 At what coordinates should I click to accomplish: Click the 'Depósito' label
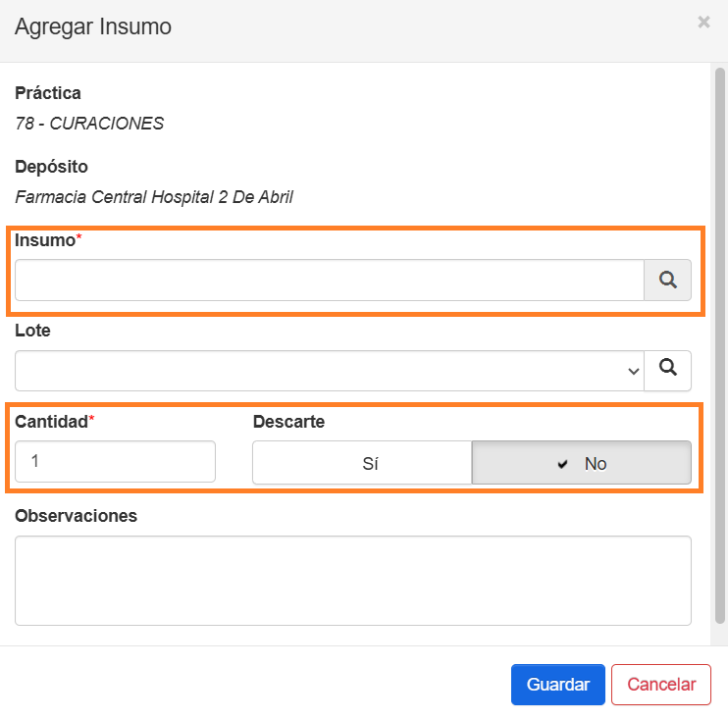(x=51, y=167)
